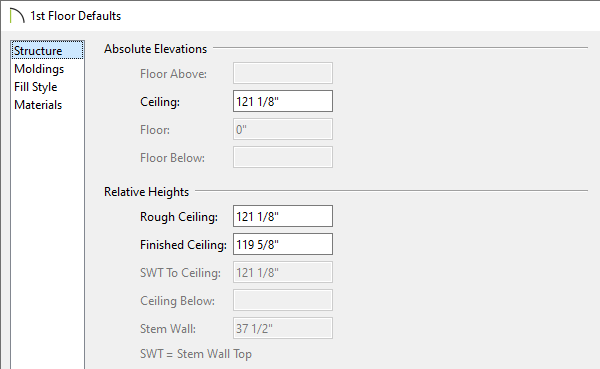Viewport: 600px width, 369px height.
Task: Open the Moldings panel
Action: (39, 69)
